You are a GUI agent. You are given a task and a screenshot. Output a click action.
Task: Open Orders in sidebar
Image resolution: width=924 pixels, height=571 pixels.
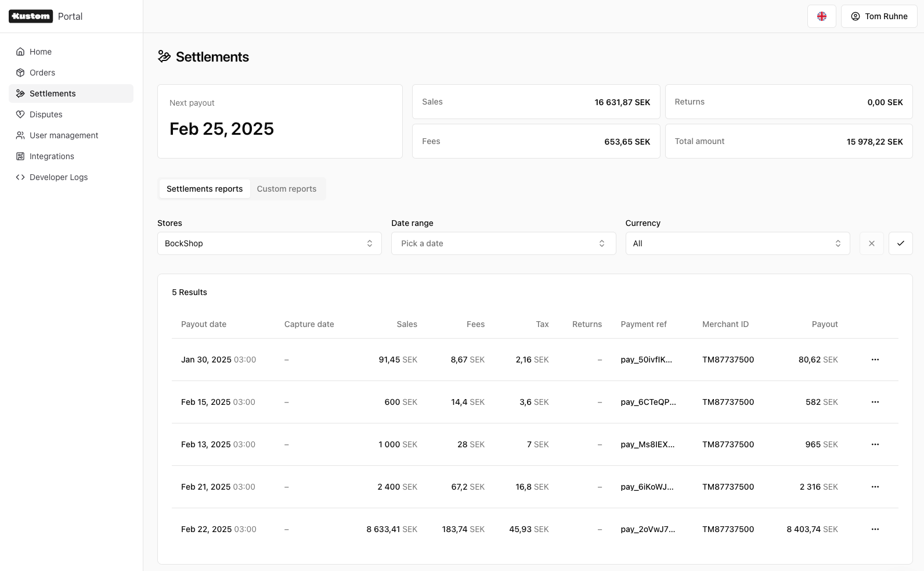[71, 73]
